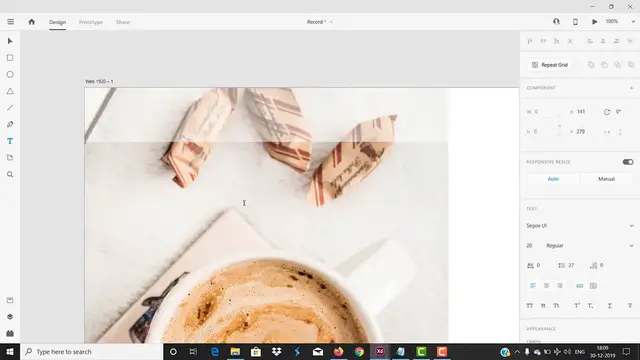Open Adobe XD from the taskbar
Screen dimensions: 640x360
380,351
